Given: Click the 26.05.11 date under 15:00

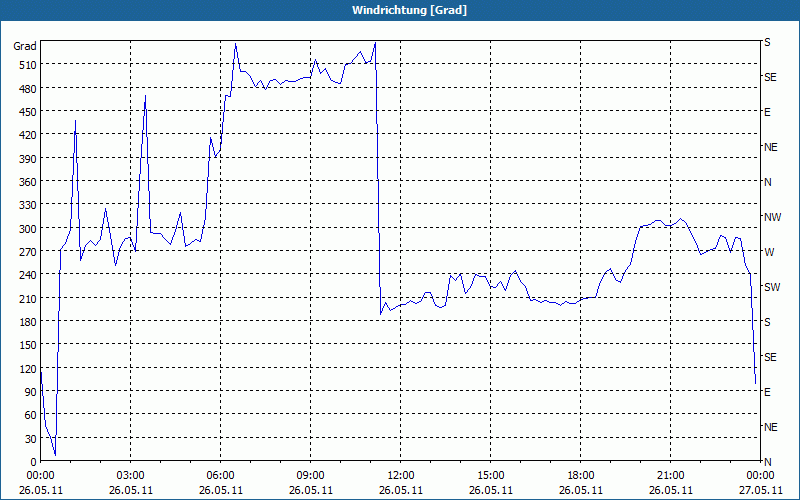Looking at the screenshot, I should pyautogui.click(x=490, y=490).
